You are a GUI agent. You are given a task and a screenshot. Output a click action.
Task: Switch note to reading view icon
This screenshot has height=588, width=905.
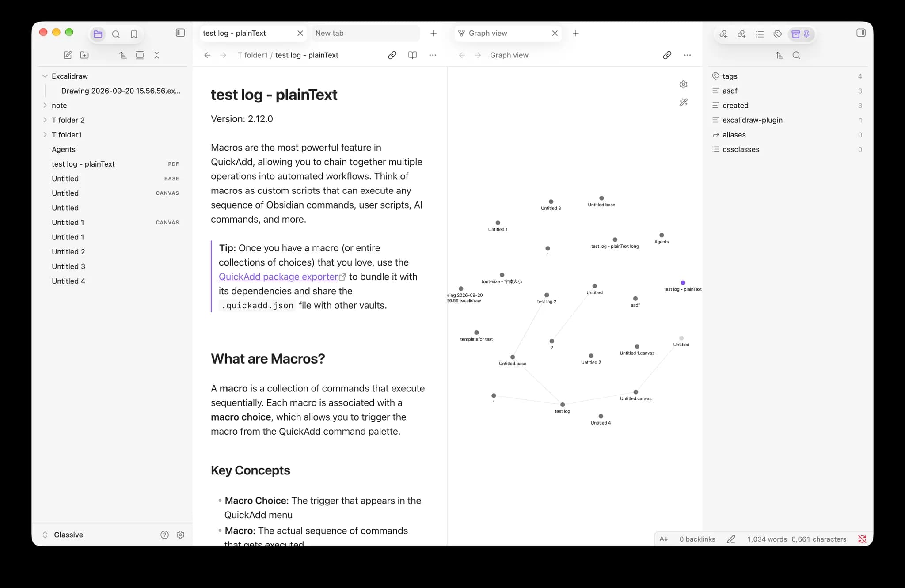(412, 55)
